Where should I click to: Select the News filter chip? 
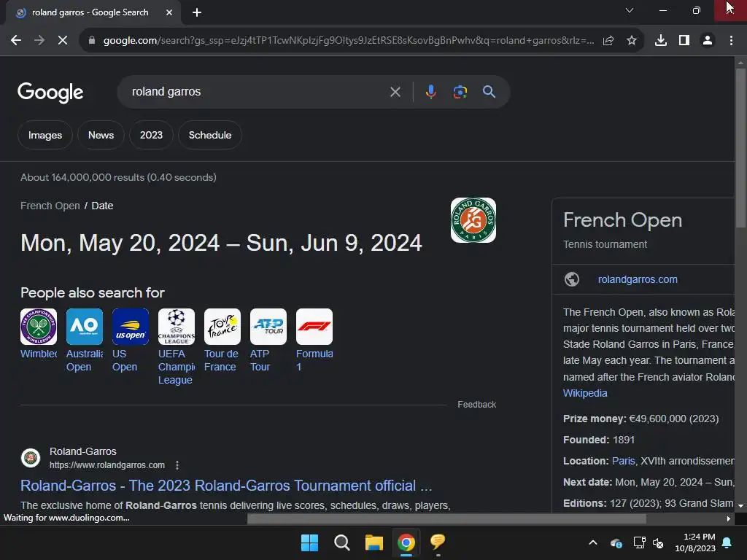[101, 135]
